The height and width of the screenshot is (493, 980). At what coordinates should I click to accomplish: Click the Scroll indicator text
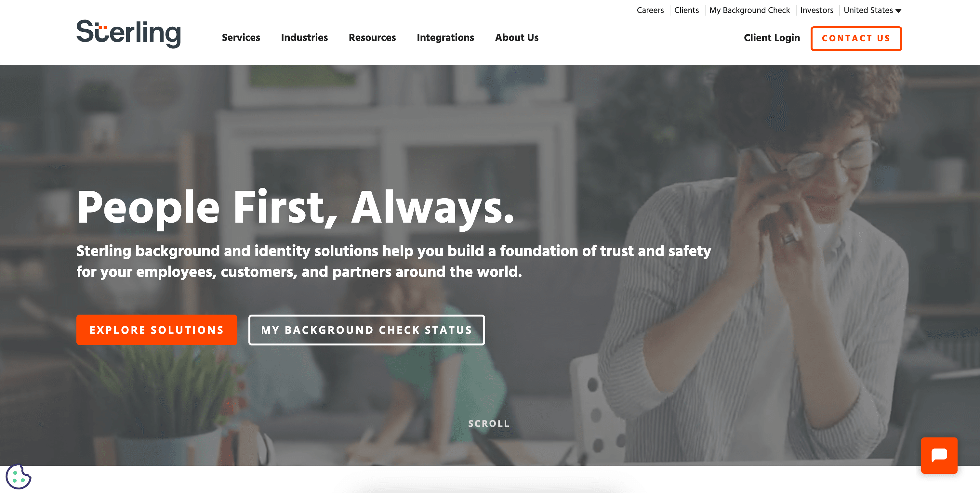coord(489,423)
